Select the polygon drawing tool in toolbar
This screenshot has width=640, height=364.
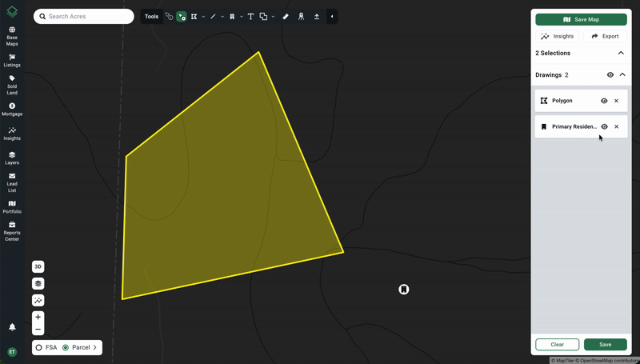point(194,16)
